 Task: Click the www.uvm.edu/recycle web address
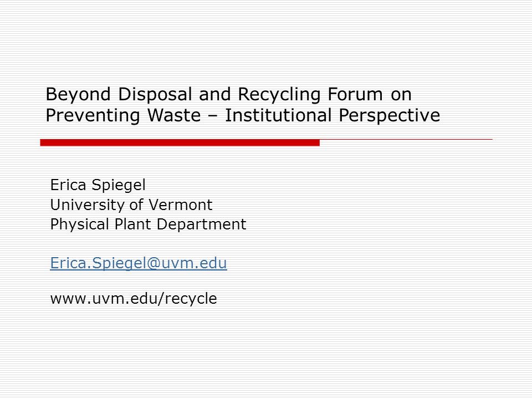(134, 299)
